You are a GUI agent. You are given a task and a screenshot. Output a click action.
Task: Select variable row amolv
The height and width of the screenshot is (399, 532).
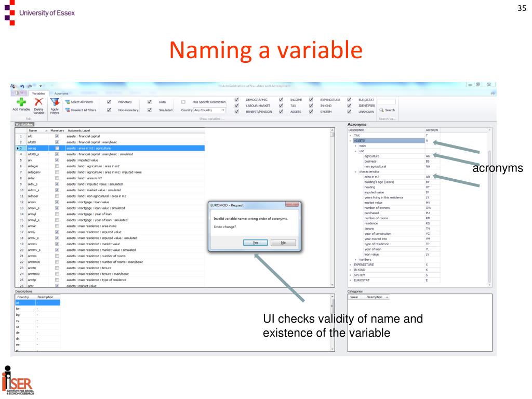tap(110, 202)
